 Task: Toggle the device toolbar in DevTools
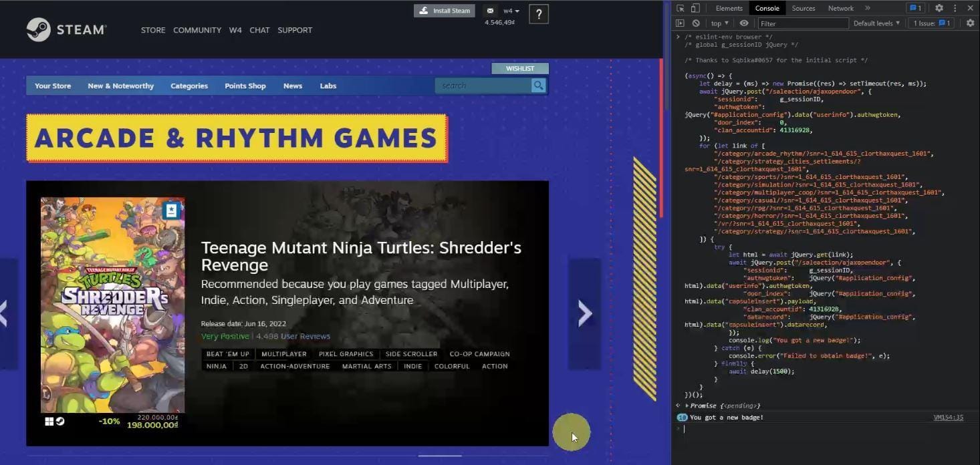695,8
